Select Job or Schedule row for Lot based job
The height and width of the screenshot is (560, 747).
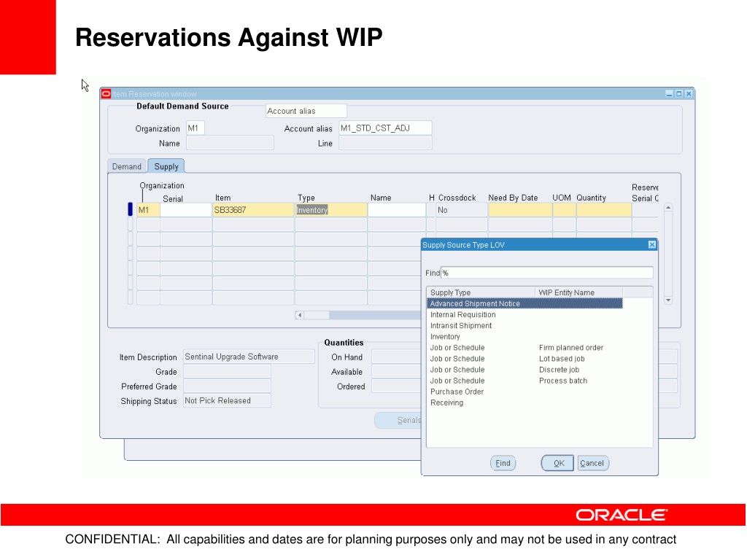[525, 359]
